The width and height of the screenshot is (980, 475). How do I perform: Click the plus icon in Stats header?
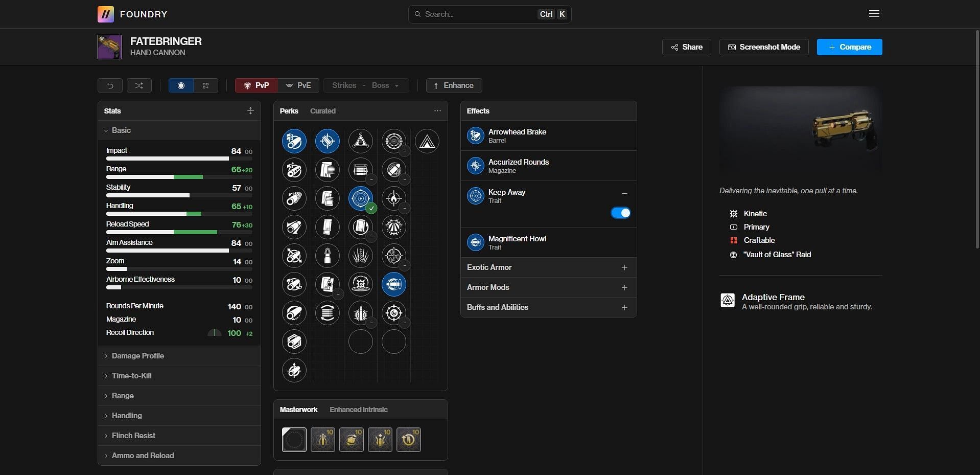(250, 111)
